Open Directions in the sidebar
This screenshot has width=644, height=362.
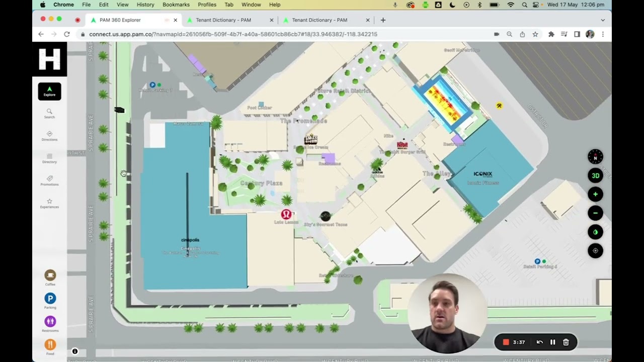49,136
